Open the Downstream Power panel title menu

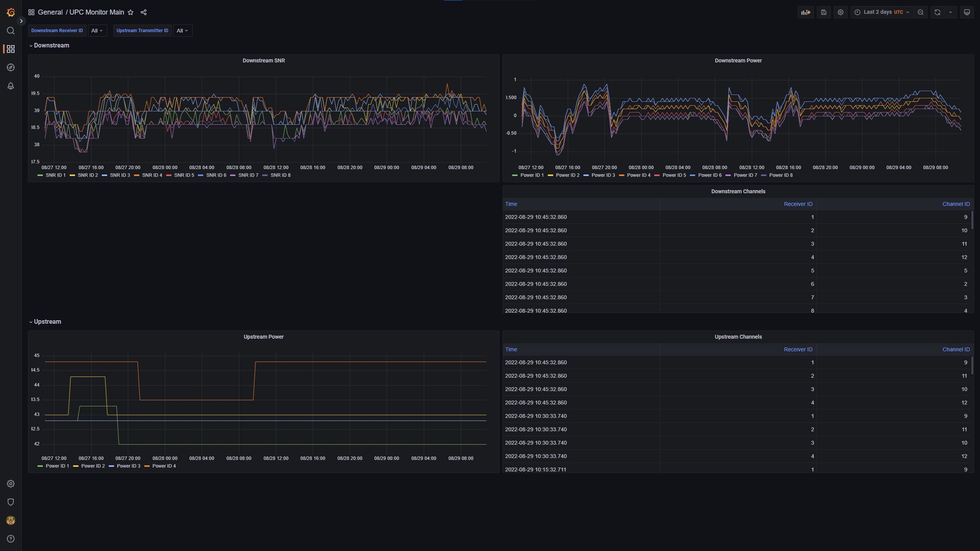click(x=738, y=60)
